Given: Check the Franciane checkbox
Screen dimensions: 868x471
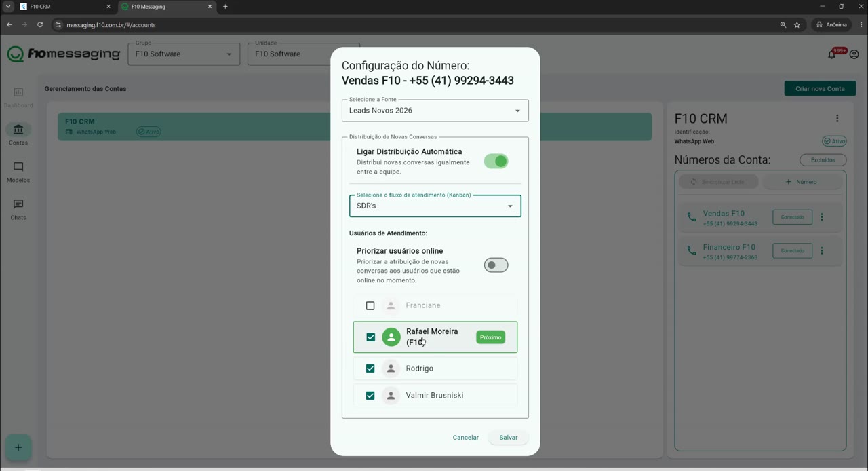Looking at the screenshot, I should (x=370, y=306).
